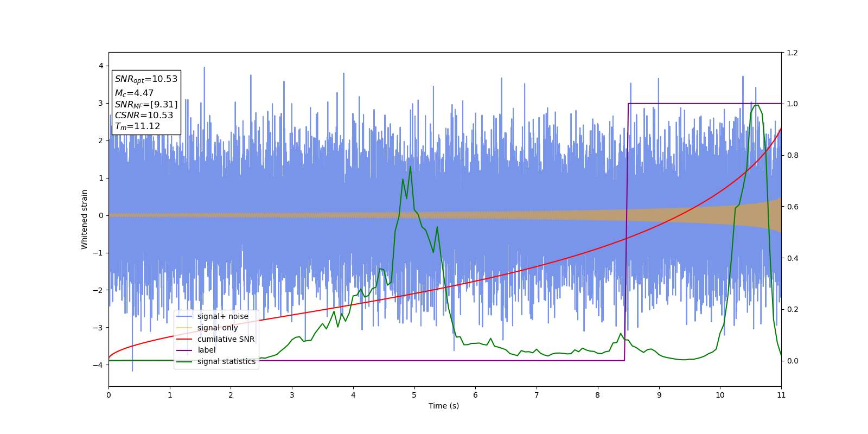Click the SNRMF=[9.31] annotation text
Screen dimensions: 868x434
click(146, 105)
